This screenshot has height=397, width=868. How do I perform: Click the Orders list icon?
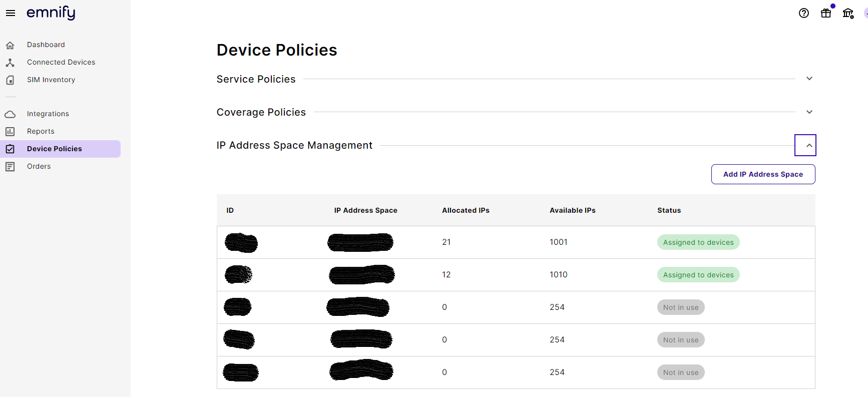click(x=10, y=167)
